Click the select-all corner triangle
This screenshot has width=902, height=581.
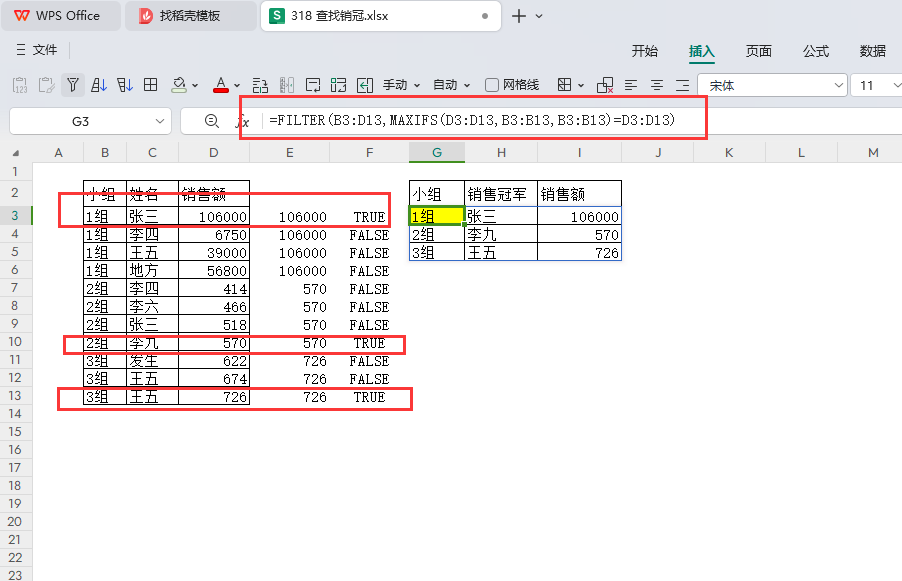pyautogui.click(x=16, y=153)
